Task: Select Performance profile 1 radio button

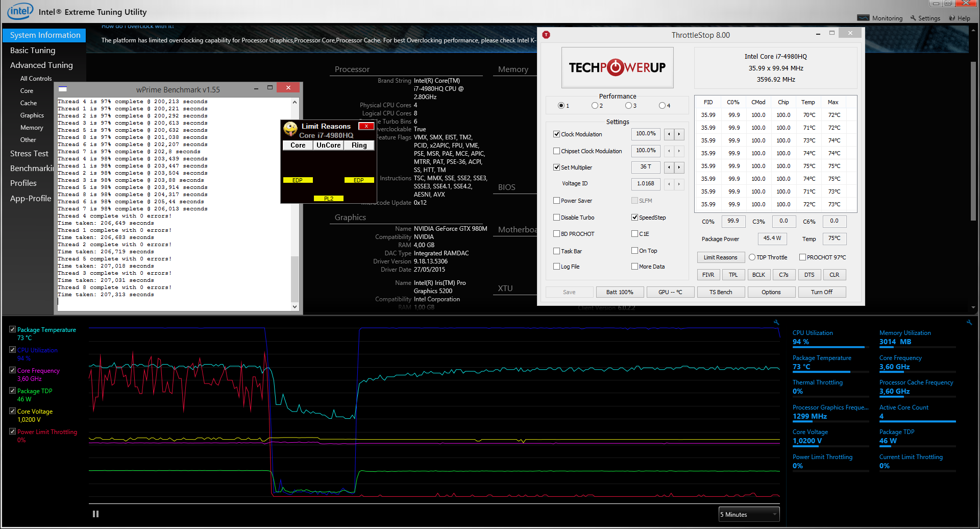Action: 561,106
